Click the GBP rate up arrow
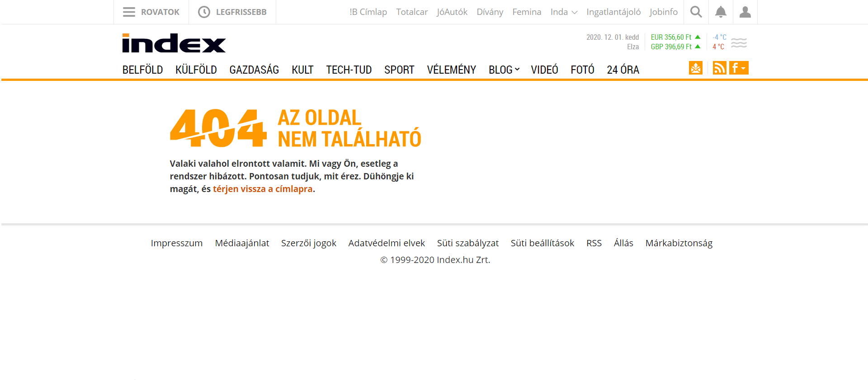The image size is (868, 380). tap(698, 47)
